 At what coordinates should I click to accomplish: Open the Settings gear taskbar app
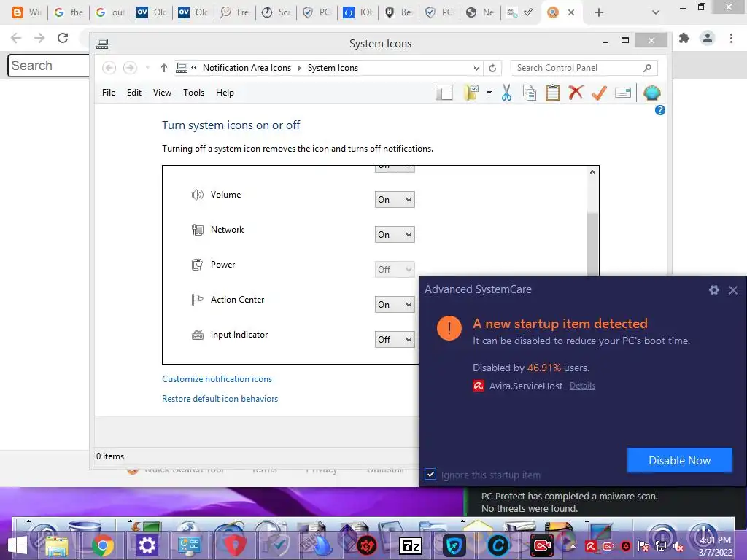147,545
